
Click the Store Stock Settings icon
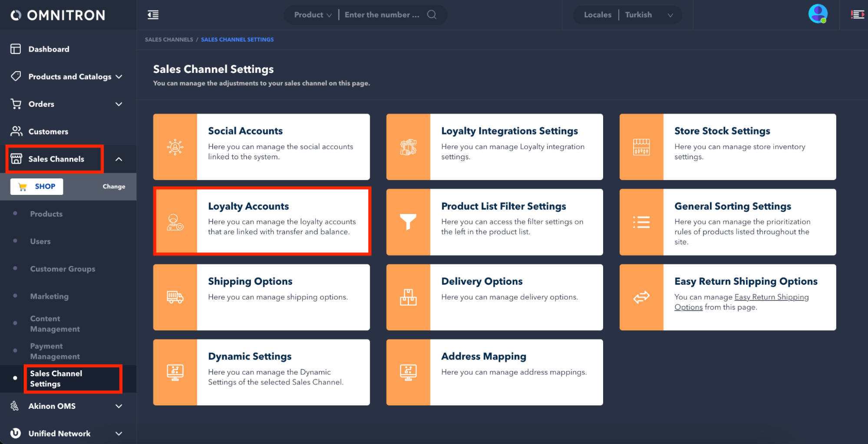tap(641, 147)
